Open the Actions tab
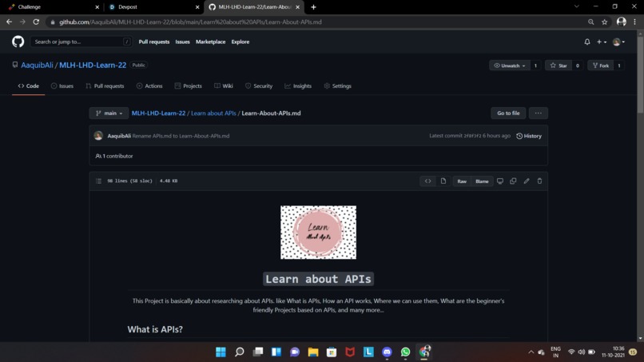This screenshot has width=644, height=362. pos(149,86)
